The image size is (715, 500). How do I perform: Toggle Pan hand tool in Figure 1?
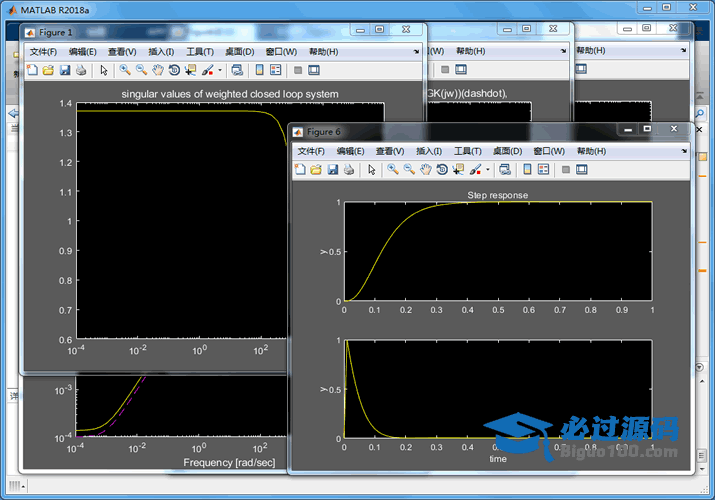pos(158,70)
